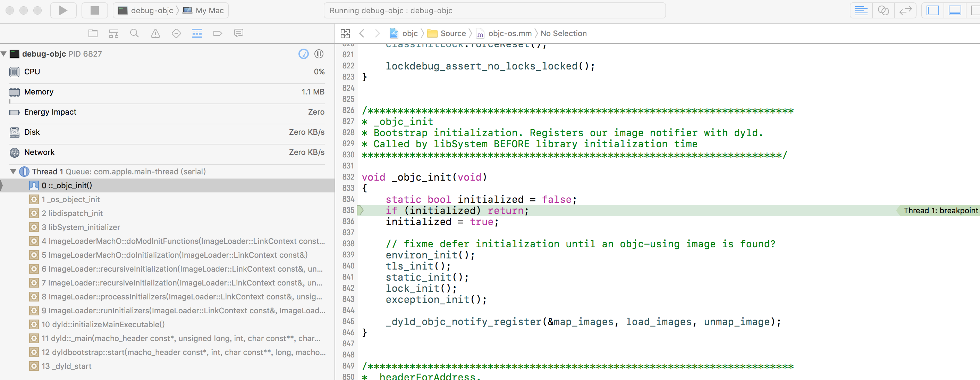Switch to the Issue navigator warning icon
The image size is (980, 380).
click(x=155, y=33)
